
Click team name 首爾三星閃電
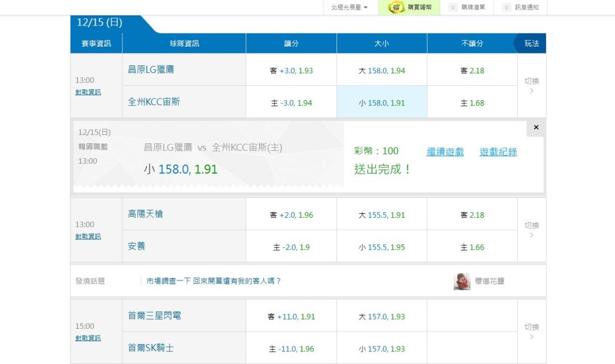(154, 316)
